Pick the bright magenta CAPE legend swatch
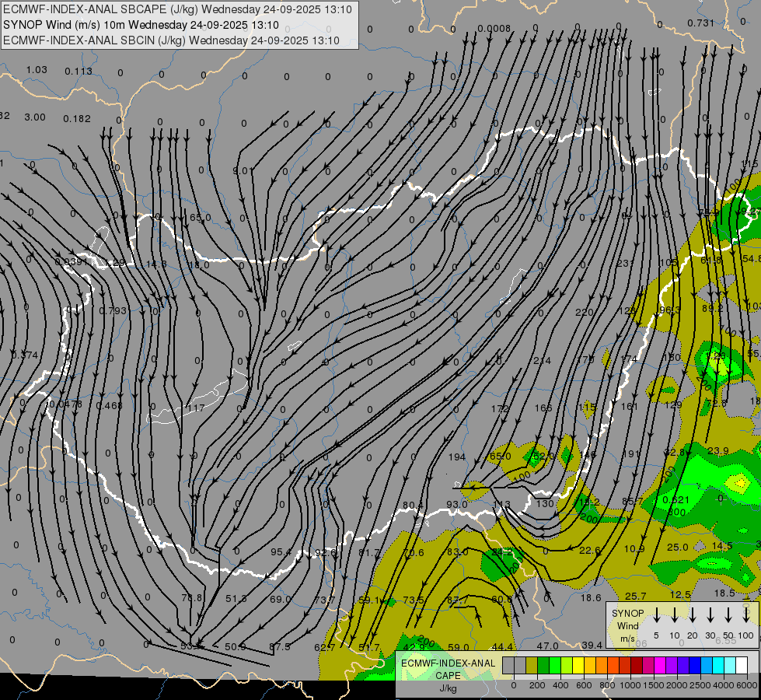 pyautogui.click(x=660, y=666)
